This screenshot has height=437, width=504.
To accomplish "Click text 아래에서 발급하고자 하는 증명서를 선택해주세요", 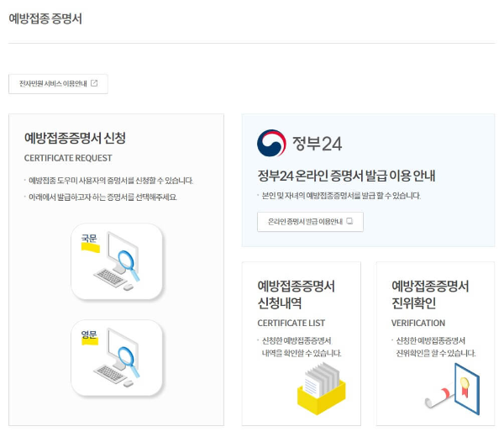I will coord(102,197).
